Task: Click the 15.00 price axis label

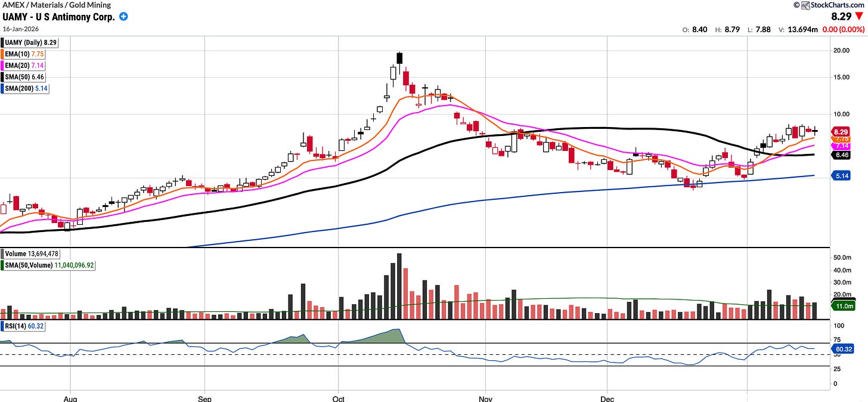Action: (841, 76)
